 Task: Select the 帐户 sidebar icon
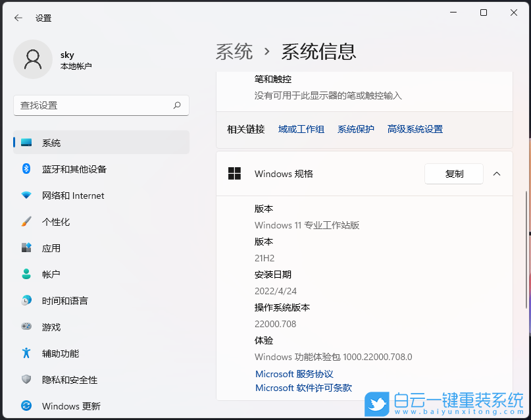click(26, 274)
